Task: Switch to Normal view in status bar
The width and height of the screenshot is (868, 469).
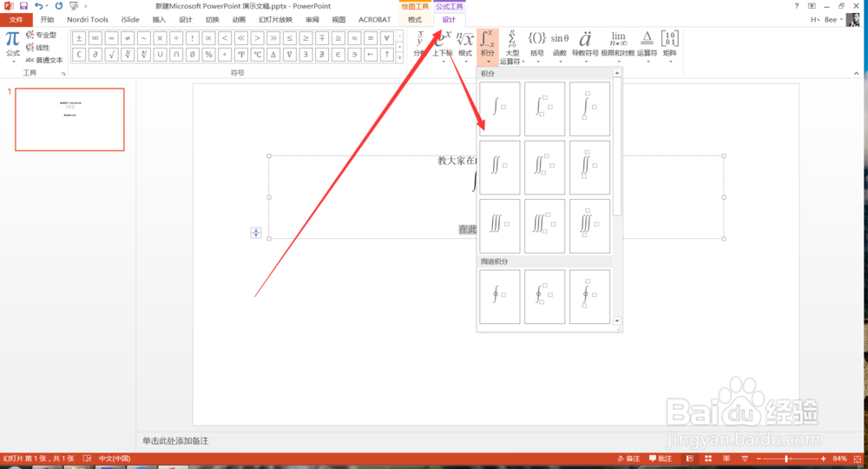Action: (690, 459)
